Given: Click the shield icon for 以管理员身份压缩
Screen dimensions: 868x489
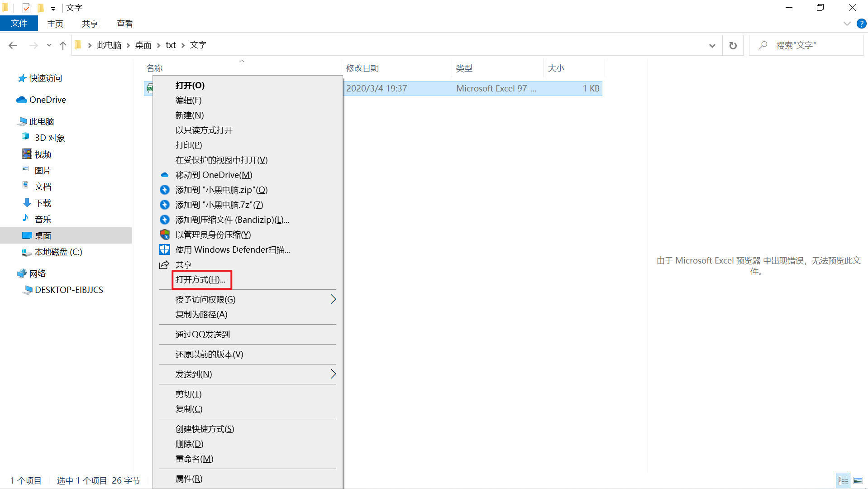Looking at the screenshot, I should tap(165, 235).
